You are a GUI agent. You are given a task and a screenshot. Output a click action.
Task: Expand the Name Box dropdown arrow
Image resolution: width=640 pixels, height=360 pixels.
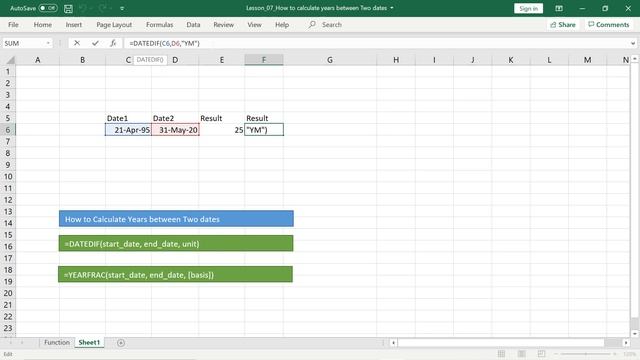(48, 43)
